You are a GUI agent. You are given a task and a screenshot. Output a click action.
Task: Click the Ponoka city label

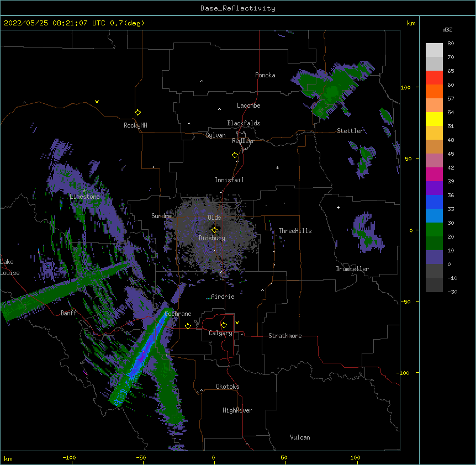265,75
